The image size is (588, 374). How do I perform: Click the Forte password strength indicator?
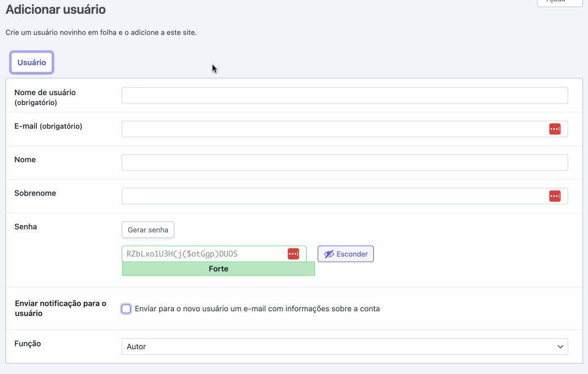[x=218, y=269]
